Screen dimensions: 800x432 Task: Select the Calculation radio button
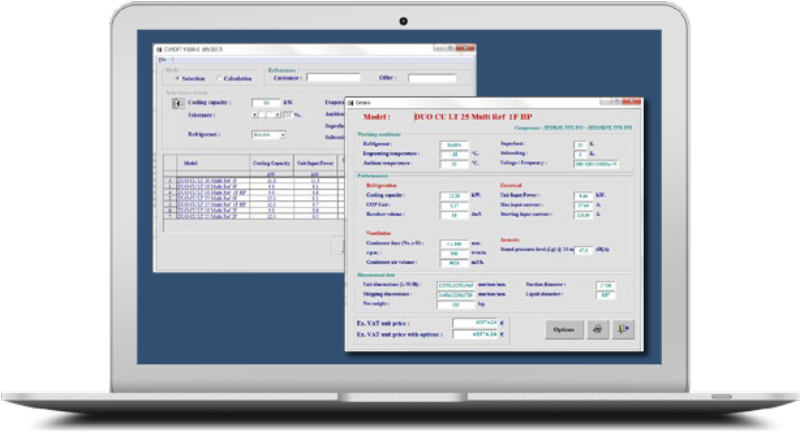pyautogui.click(x=217, y=78)
